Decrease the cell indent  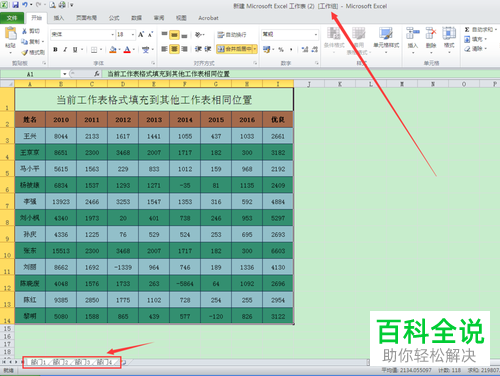(x=199, y=49)
